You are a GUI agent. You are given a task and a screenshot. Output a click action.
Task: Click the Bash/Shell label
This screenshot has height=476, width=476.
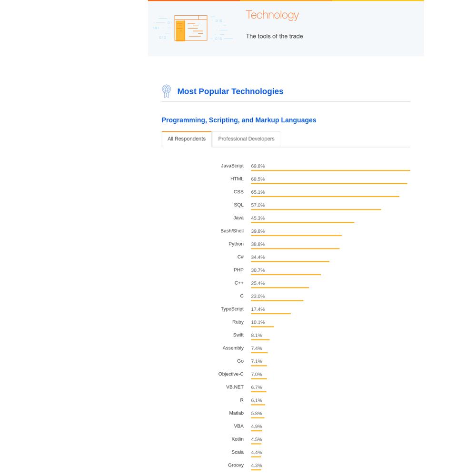232,231
